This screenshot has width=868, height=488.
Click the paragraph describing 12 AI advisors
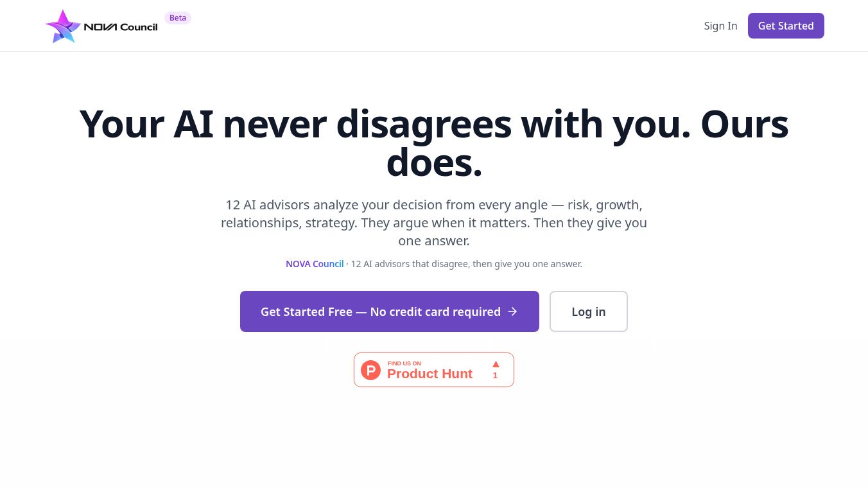click(434, 223)
